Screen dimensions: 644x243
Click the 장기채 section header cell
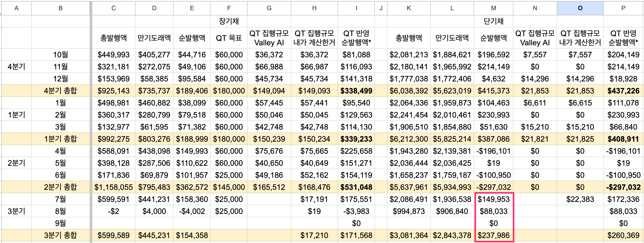click(x=229, y=21)
